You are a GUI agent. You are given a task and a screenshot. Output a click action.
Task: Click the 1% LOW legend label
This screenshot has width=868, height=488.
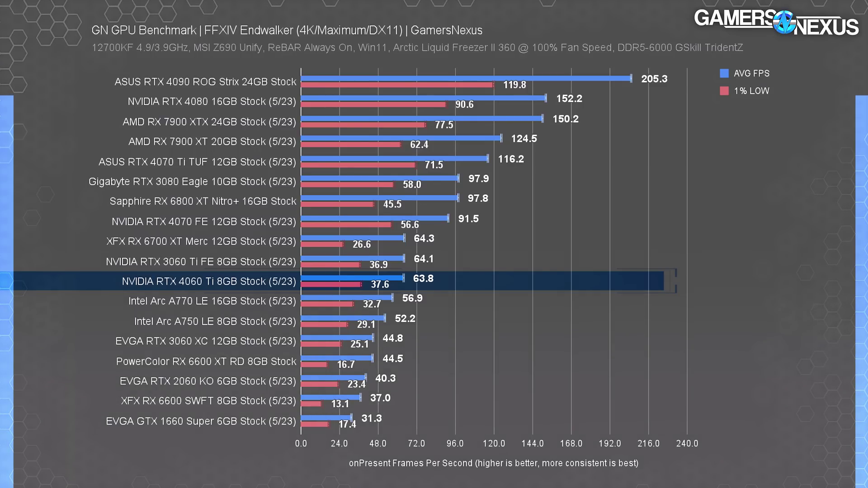[751, 91]
